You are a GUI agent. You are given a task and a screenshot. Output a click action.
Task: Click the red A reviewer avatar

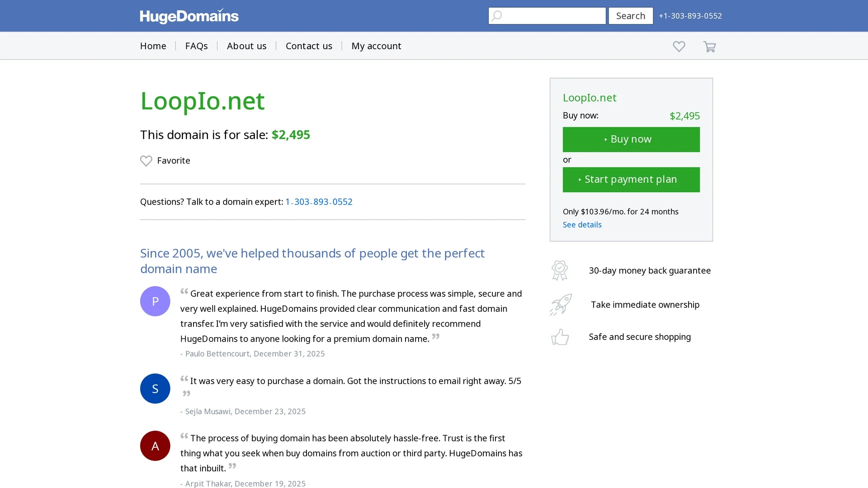tap(155, 446)
